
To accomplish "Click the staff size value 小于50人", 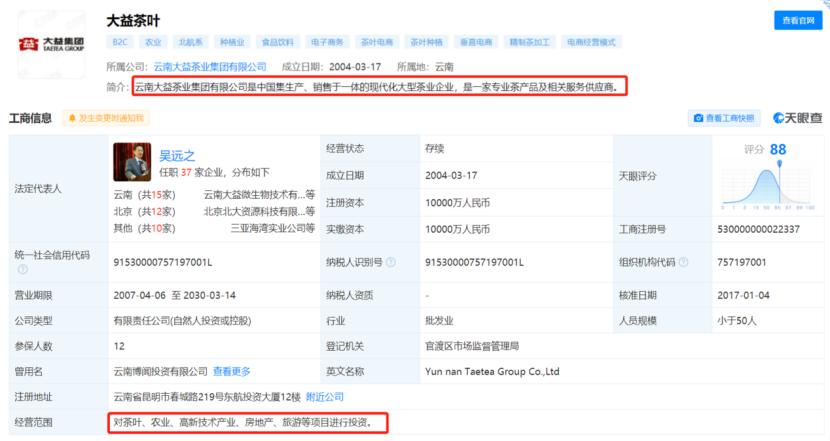I will pyautogui.click(x=737, y=321).
